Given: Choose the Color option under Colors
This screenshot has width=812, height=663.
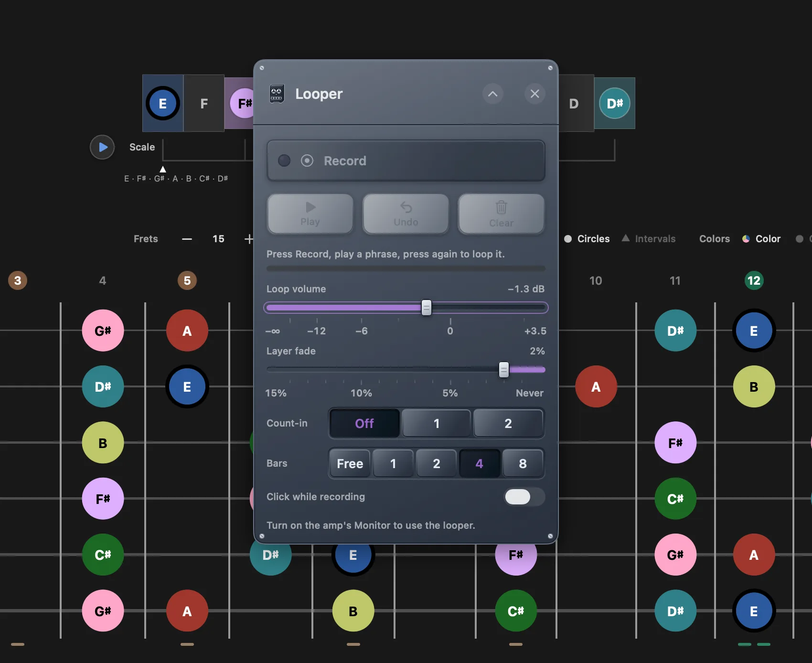Looking at the screenshot, I should [761, 239].
